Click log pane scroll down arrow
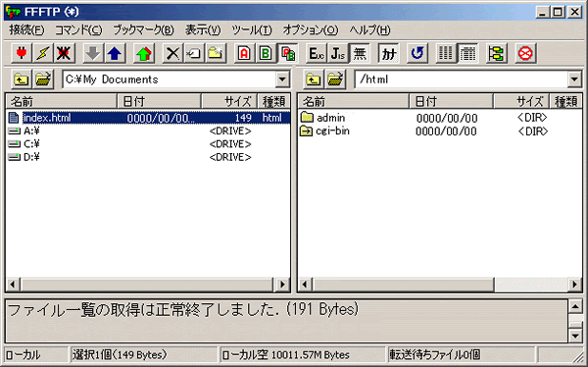 (575, 335)
